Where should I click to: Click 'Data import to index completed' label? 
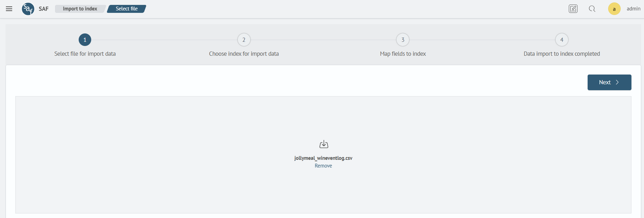point(562,54)
